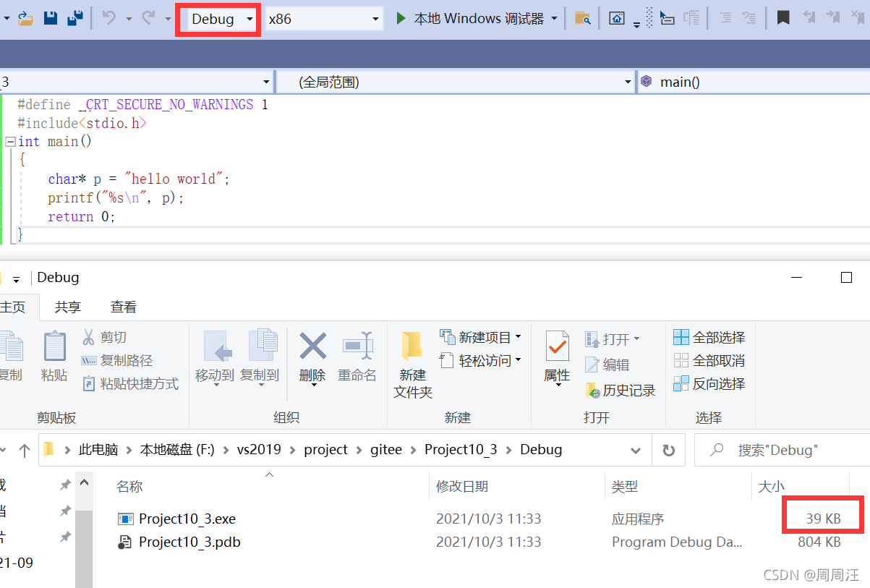This screenshot has height=588, width=870.
Task: Start the 本地 Windows 调试器 debugger
Action: [471, 19]
